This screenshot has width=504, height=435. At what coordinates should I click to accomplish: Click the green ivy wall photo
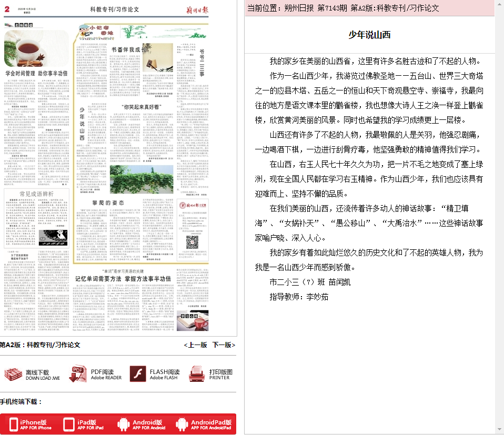[142, 179]
